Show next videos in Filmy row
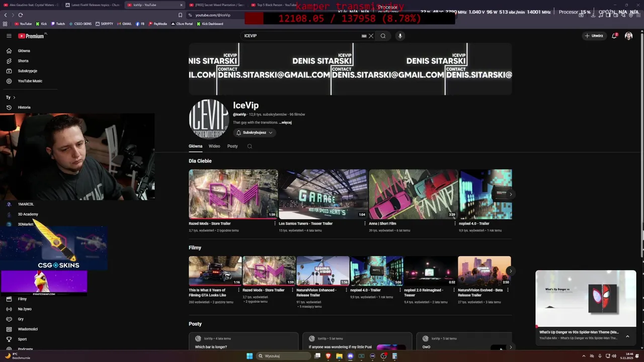Image resolution: width=644 pixels, height=362 pixels. (x=511, y=271)
